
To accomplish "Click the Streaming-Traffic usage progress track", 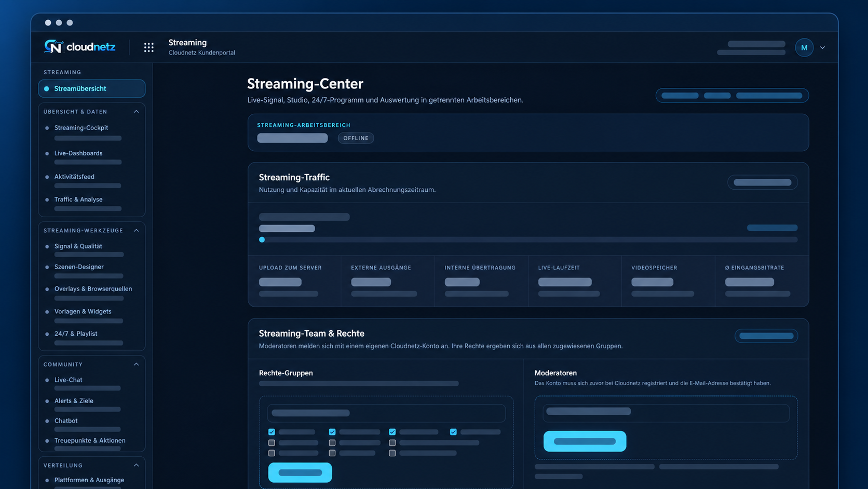I will click(x=528, y=240).
